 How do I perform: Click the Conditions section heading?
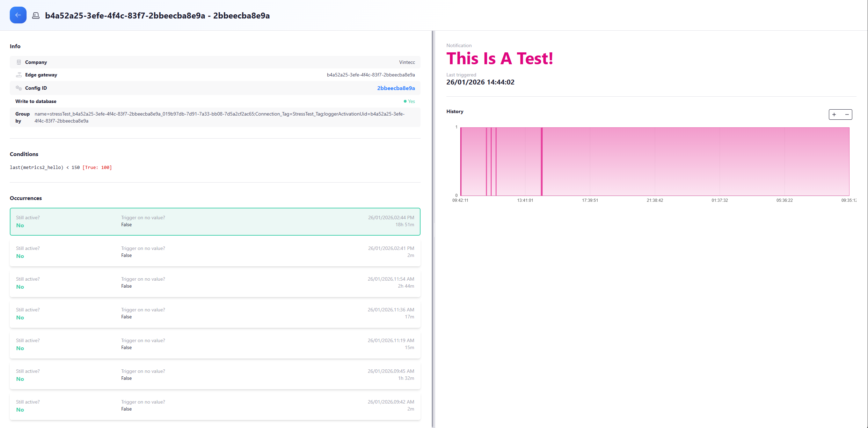click(24, 154)
